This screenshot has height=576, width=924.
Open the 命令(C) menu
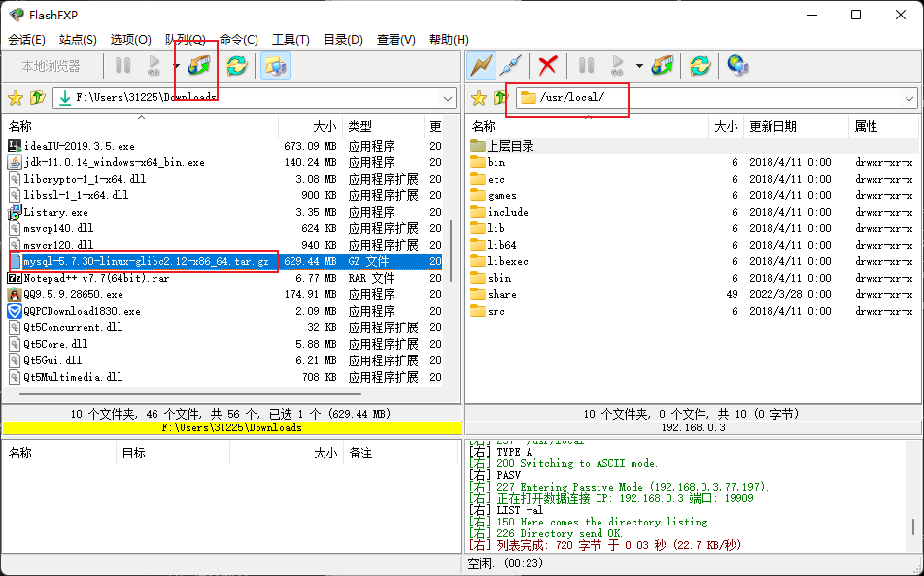pyautogui.click(x=239, y=40)
